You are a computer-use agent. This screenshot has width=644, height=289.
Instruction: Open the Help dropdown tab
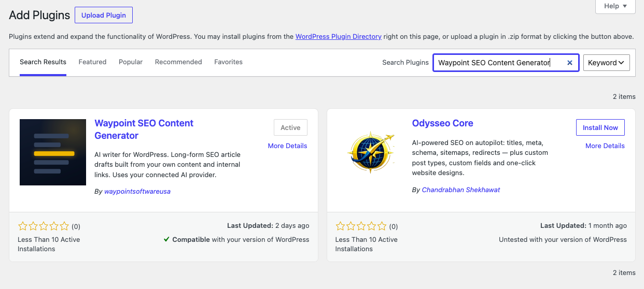[x=615, y=6]
